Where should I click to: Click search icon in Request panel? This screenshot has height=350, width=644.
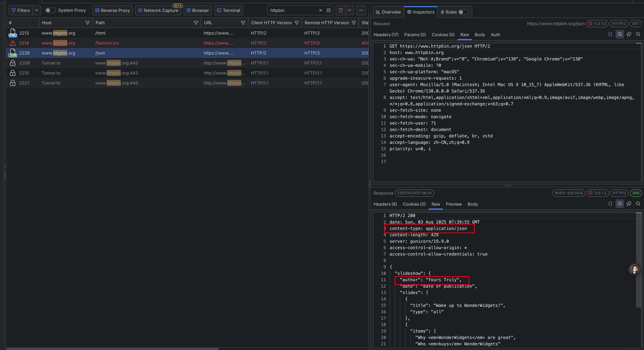(x=638, y=34)
